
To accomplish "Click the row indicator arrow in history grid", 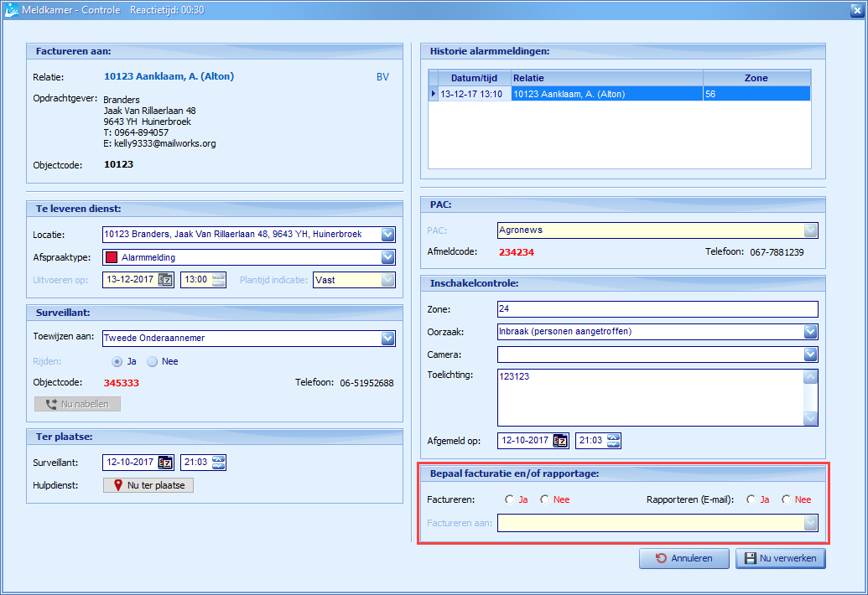I will pos(434,94).
